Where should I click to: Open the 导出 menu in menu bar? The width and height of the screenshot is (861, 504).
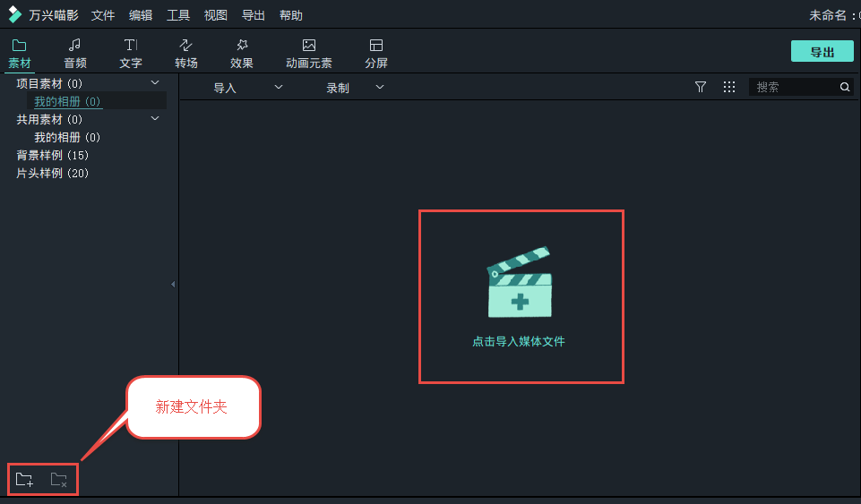tap(254, 15)
